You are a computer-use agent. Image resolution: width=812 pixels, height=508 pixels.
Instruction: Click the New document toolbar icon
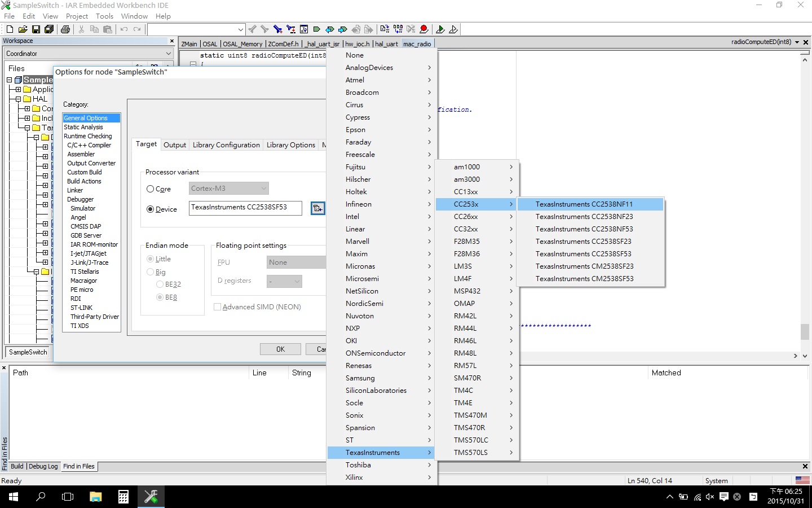click(10, 29)
